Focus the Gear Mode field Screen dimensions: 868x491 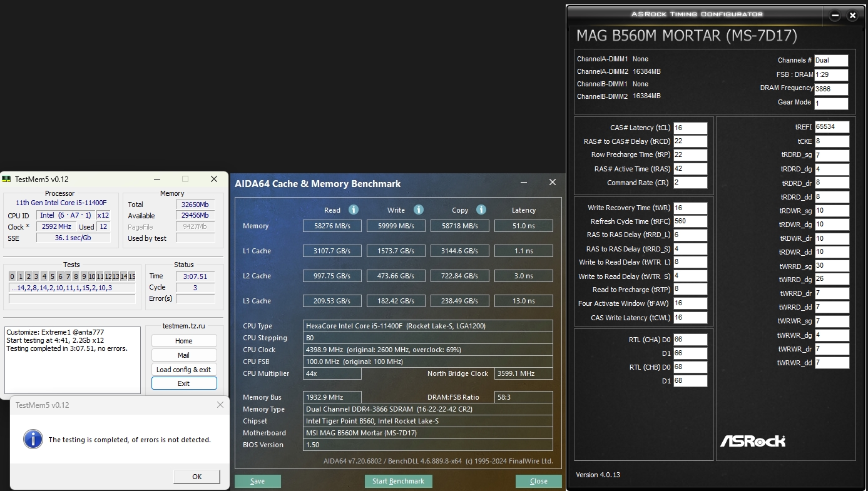click(x=831, y=104)
